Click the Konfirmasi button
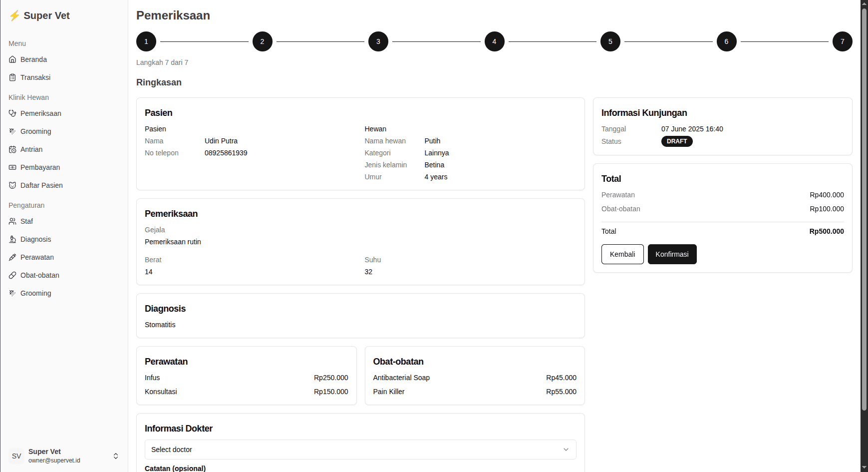 pyautogui.click(x=672, y=254)
